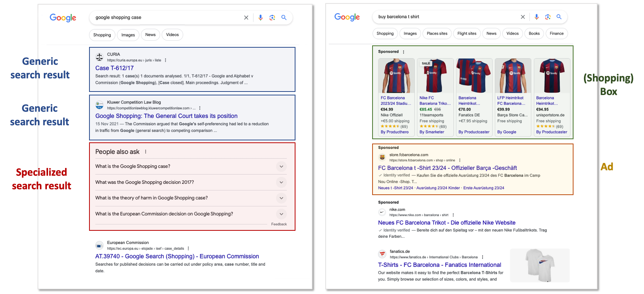This screenshot has height=294, width=644.
Task: Click into the 'buy barcelona t shirt' search field
Action: (x=445, y=17)
